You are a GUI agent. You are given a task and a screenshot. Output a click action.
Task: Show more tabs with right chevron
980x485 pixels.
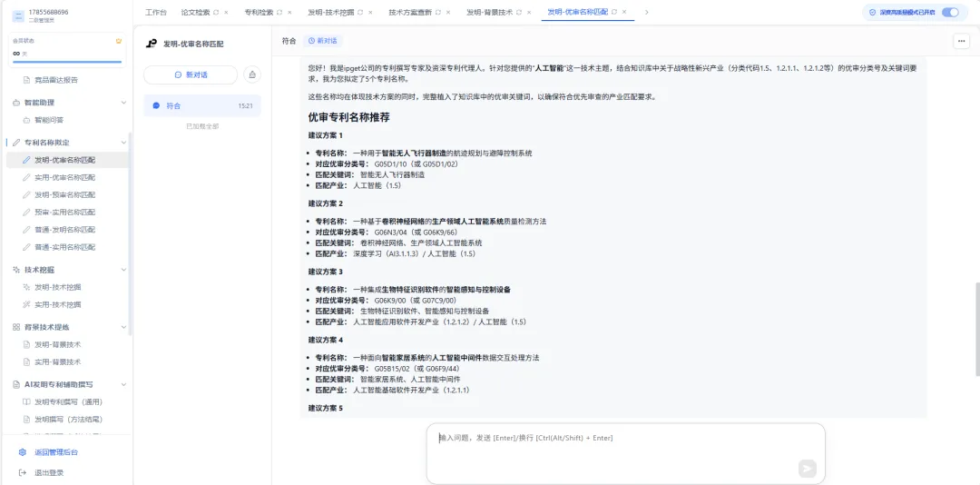(646, 12)
